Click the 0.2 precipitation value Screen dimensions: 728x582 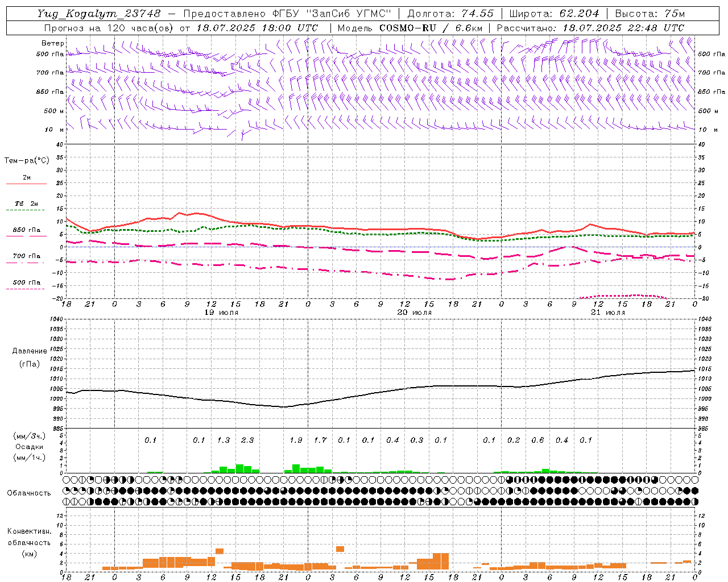click(514, 440)
